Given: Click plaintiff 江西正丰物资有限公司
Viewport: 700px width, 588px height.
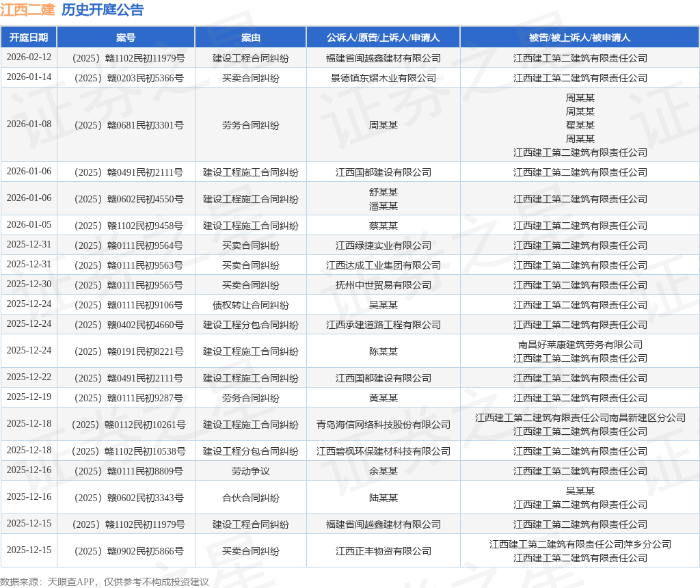Looking at the screenshot, I should 383,551.
